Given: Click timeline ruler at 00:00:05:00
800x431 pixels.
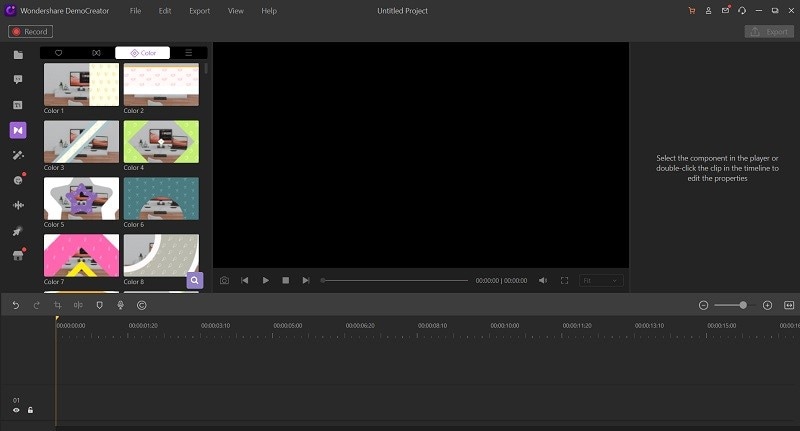Looking at the screenshot, I should click(x=288, y=325).
